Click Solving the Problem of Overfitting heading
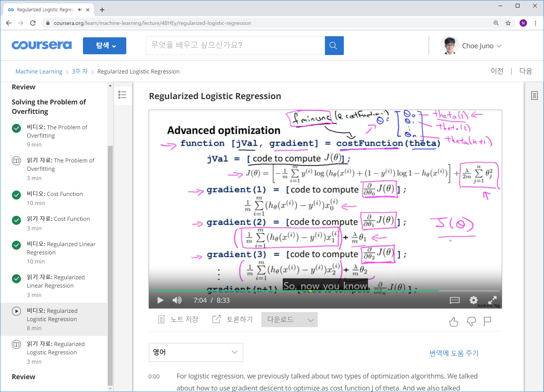The width and height of the screenshot is (544, 392). (49, 107)
